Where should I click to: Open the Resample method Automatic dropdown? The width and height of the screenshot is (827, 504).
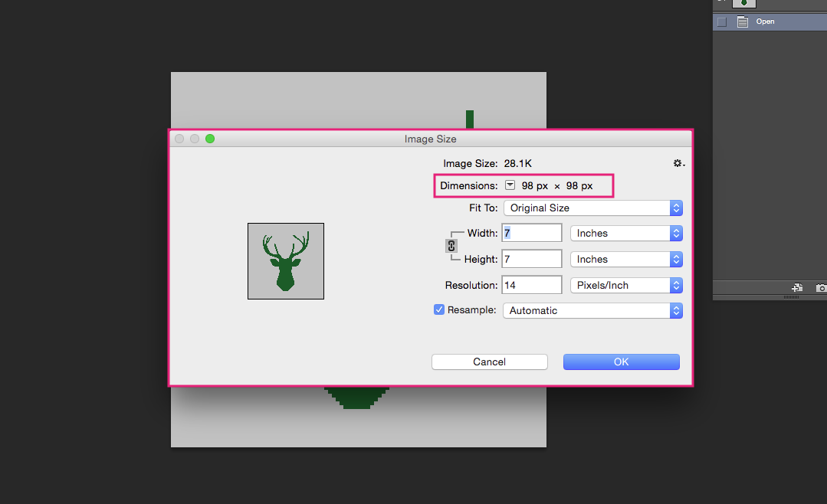pyautogui.click(x=592, y=310)
